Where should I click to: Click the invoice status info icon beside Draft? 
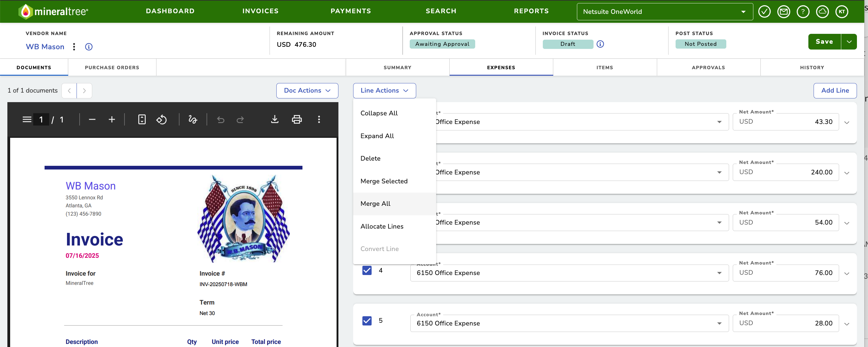pos(600,44)
